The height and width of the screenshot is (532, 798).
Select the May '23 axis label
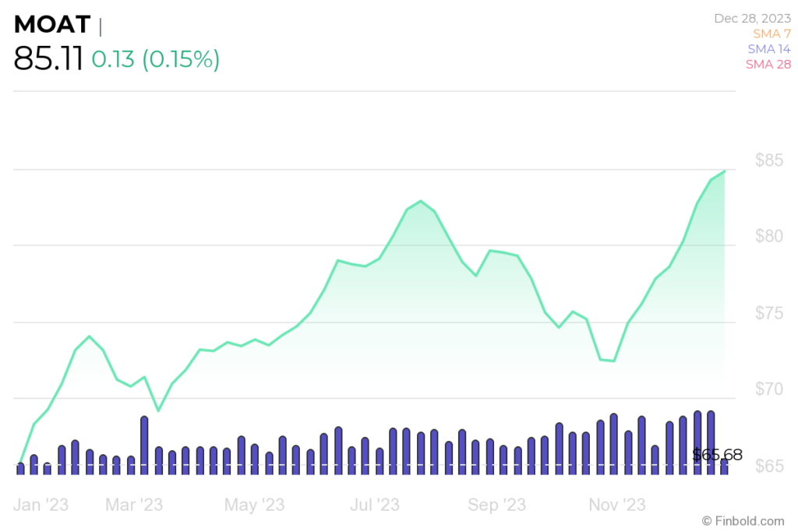pyautogui.click(x=252, y=505)
